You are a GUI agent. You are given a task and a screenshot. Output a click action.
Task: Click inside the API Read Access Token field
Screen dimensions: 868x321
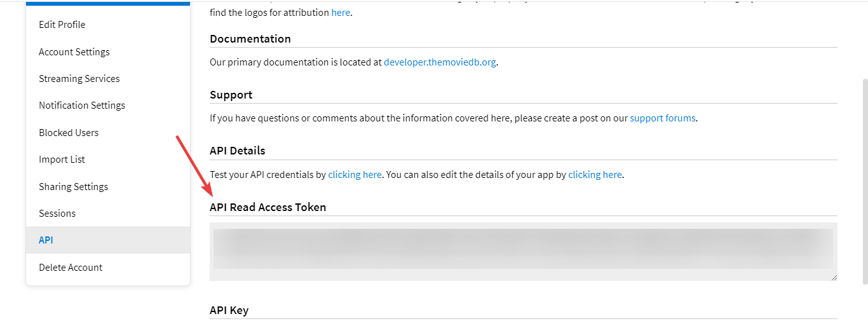tap(523, 251)
